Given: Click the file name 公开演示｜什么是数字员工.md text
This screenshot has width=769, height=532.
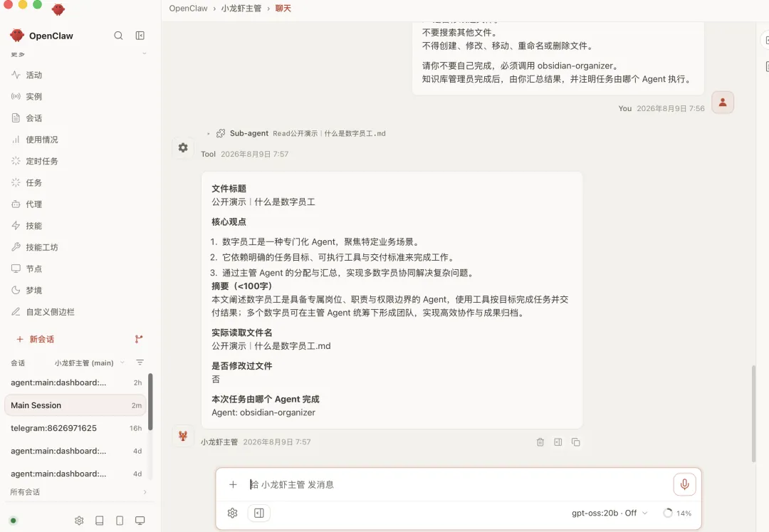Looking at the screenshot, I should [271, 346].
